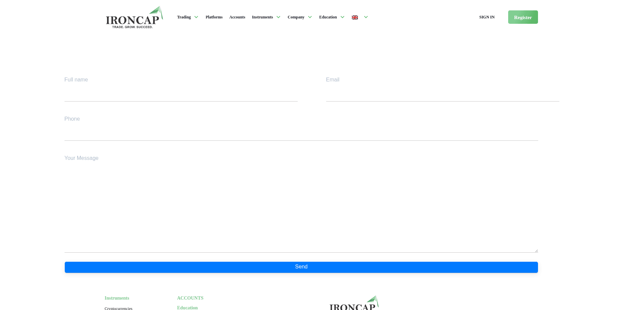644x310 pixels.
Task: Open the Education dropdown menu
Action: tap(328, 17)
